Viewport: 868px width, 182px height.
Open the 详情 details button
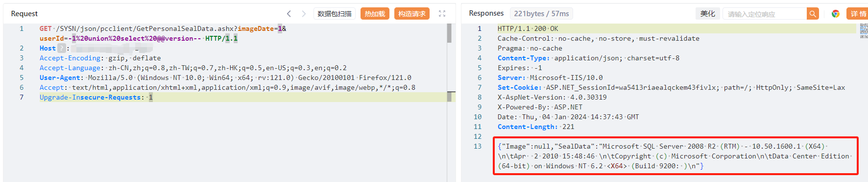(858, 14)
